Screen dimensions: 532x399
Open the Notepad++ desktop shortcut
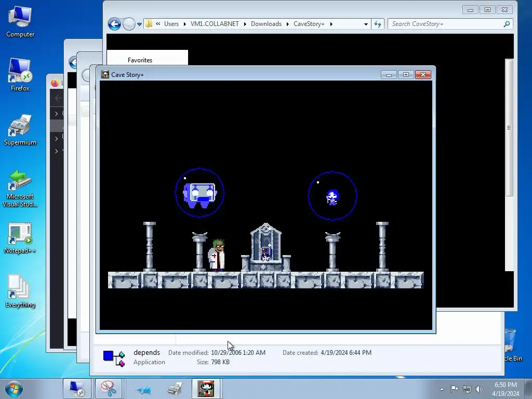pos(20,238)
